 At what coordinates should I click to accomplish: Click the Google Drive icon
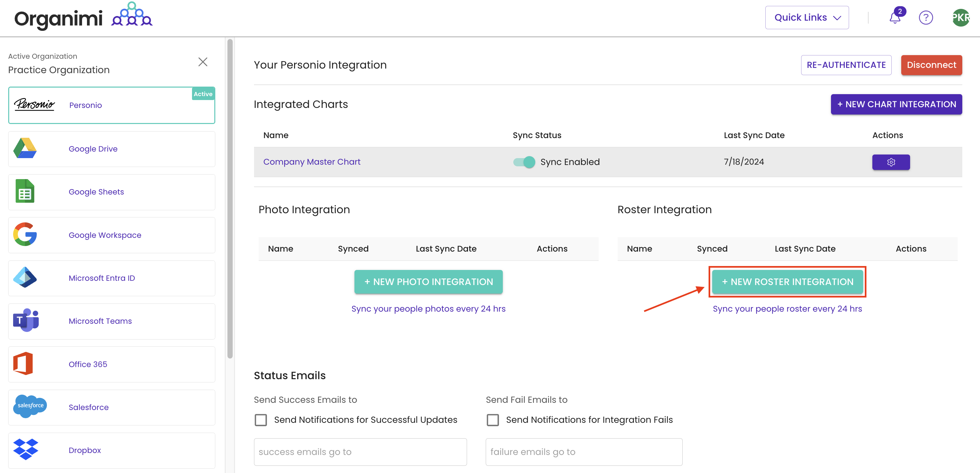click(25, 148)
